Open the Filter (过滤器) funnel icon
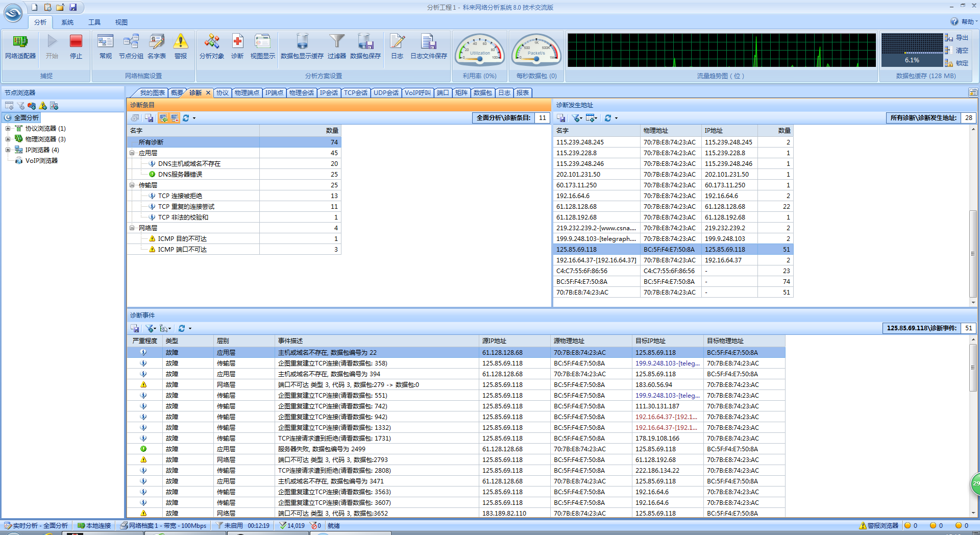Image resolution: width=980 pixels, height=535 pixels. point(336,42)
